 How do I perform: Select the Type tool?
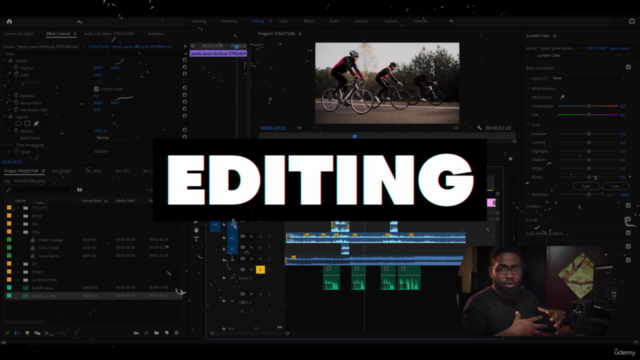click(196, 239)
